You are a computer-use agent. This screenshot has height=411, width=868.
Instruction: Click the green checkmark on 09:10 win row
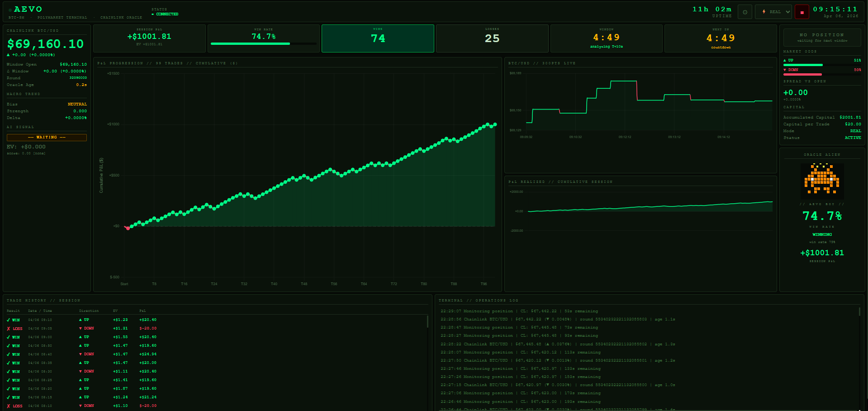[x=9, y=320]
